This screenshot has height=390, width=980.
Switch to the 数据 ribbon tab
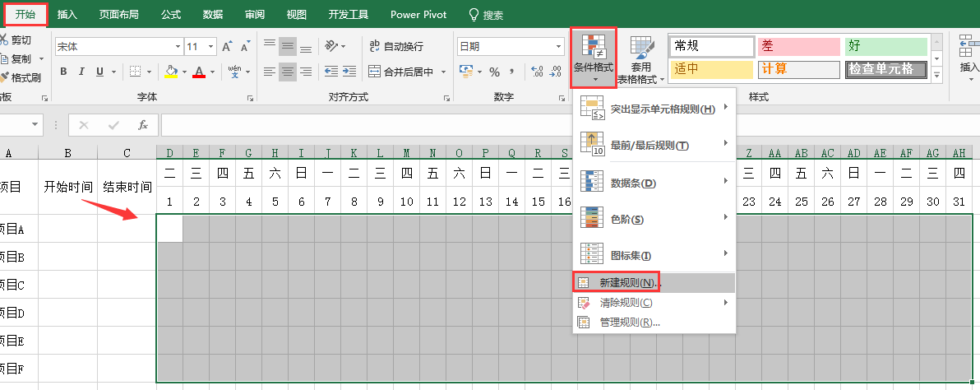[x=212, y=14]
